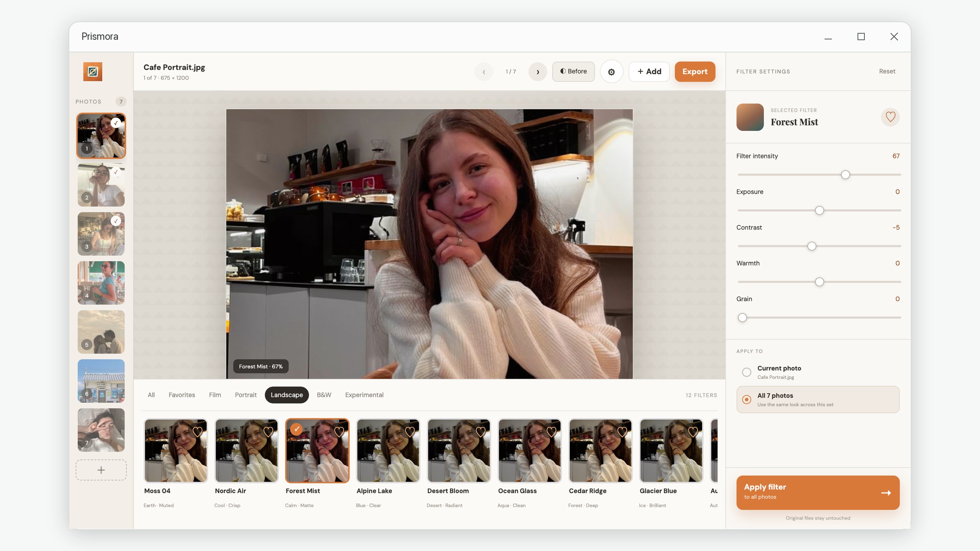
Task: Switch to the All filters tab
Action: (x=151, y=395)
